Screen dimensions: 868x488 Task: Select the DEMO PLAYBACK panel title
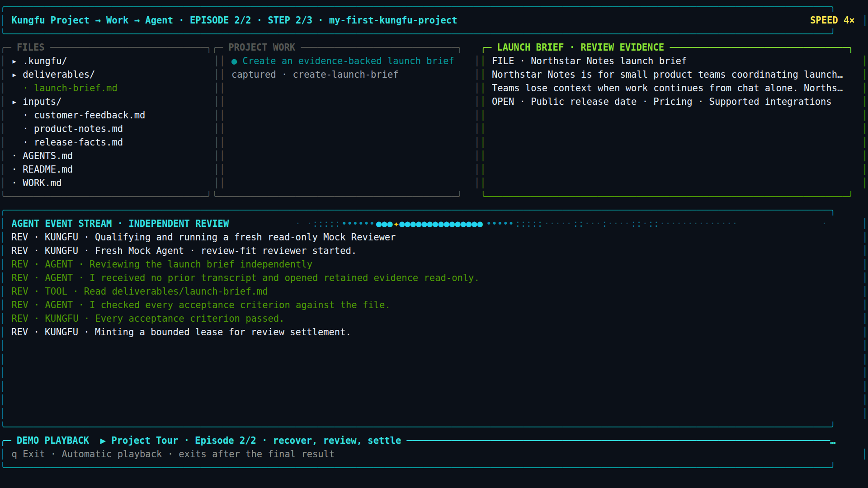coord(53,441)
